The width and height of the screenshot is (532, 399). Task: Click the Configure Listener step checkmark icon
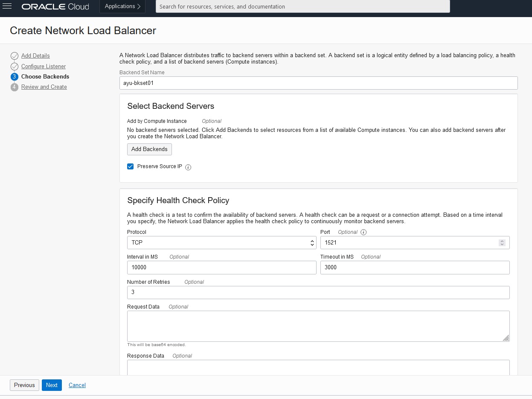(x=15, y=67)
